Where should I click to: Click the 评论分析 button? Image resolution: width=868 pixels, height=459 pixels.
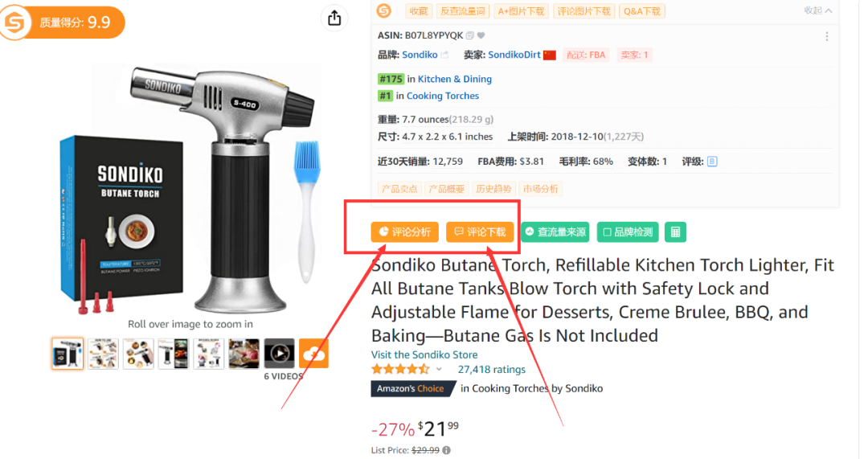click(404, 232)
